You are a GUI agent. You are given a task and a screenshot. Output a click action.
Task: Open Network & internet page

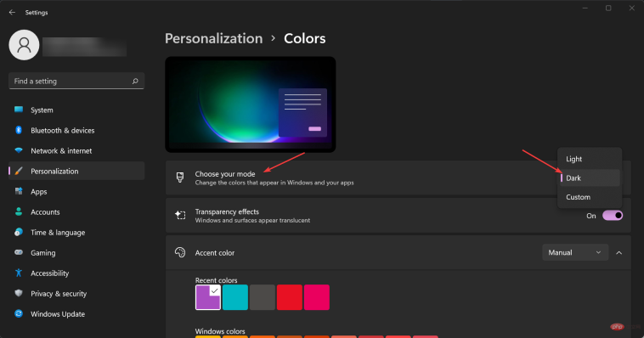pos(76,150)
